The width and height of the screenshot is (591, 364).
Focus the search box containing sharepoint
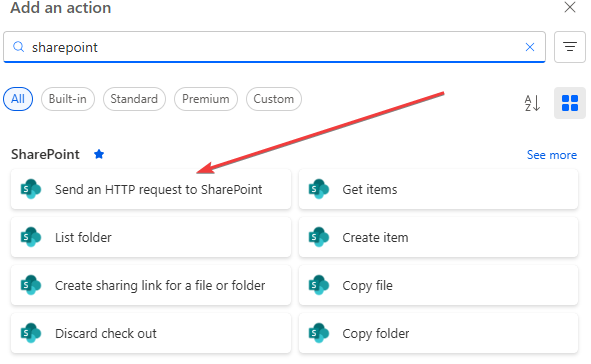pos(274,47)
